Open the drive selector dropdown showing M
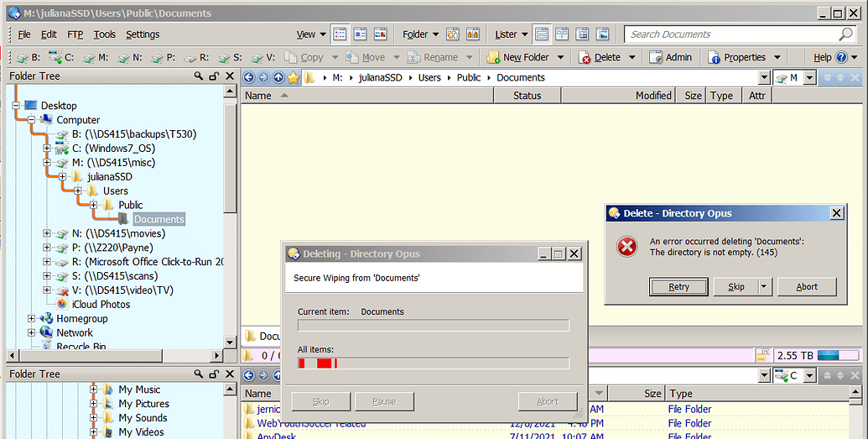Screen dimensions: 868x439 point(797,77)
